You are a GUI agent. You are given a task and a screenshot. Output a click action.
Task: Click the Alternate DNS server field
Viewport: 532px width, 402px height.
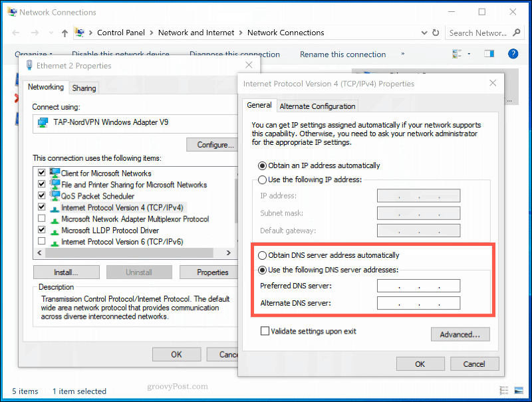(x=419, y=303)
